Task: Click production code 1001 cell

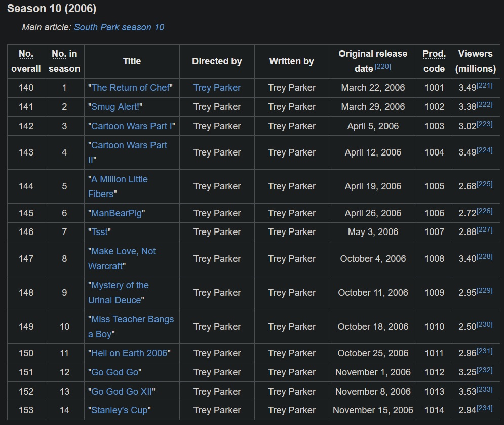Action: [x=434, y=88]
